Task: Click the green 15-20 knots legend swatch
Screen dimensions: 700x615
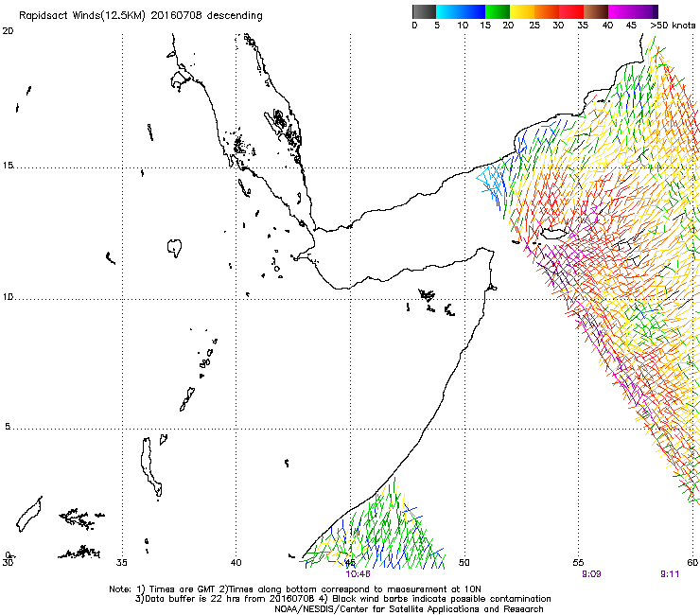Action: click(498, 11)
